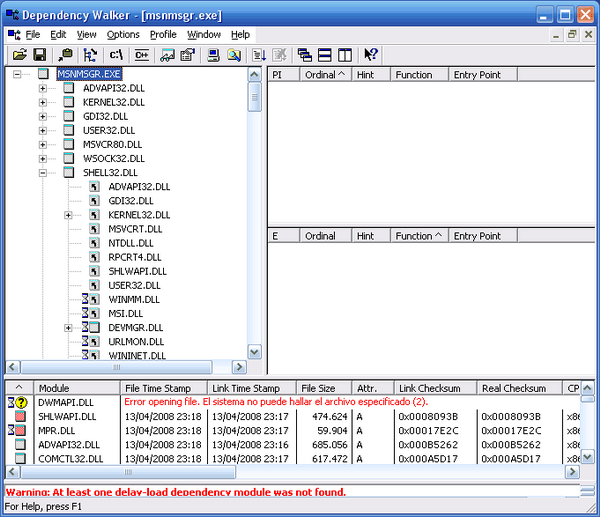
Task: Expand the top-level ADVAPI32.DLL node
Action: pyautogui.click(x=43, y=88)
